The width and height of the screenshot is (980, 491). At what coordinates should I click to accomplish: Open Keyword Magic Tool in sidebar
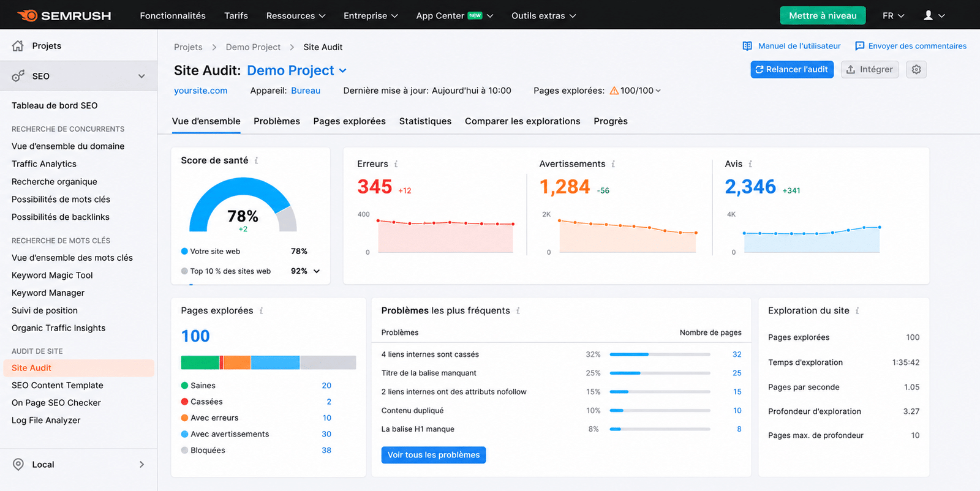[52, 275]
